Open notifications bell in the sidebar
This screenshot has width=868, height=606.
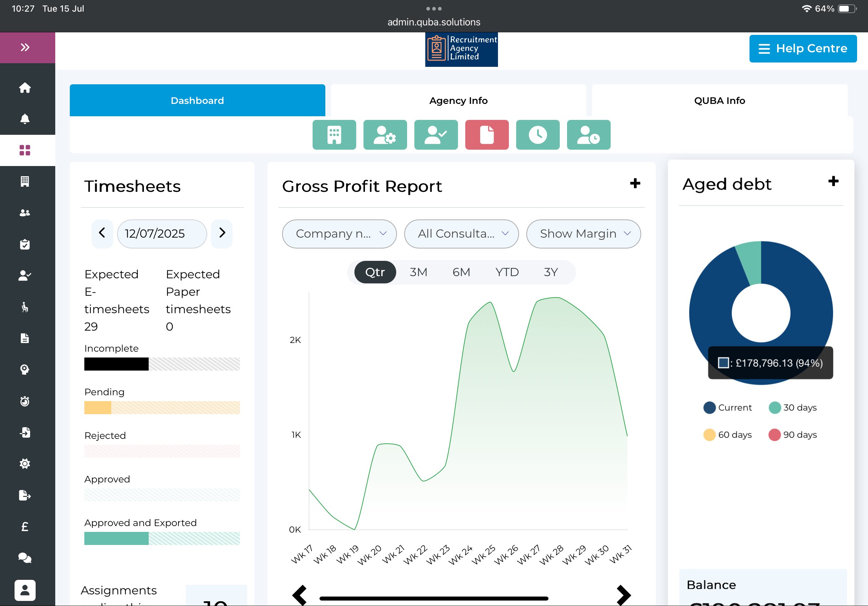tap(25, 119)
